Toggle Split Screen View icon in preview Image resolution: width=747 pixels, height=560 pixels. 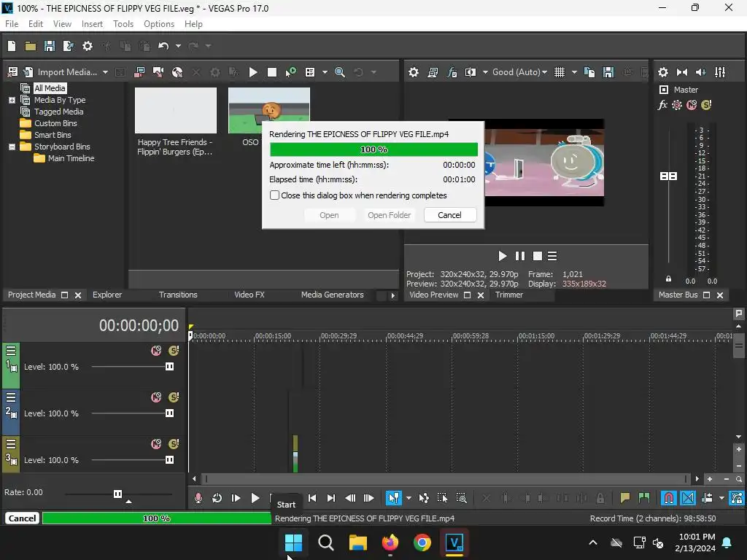pyautogui.click(x=471, y=72)
